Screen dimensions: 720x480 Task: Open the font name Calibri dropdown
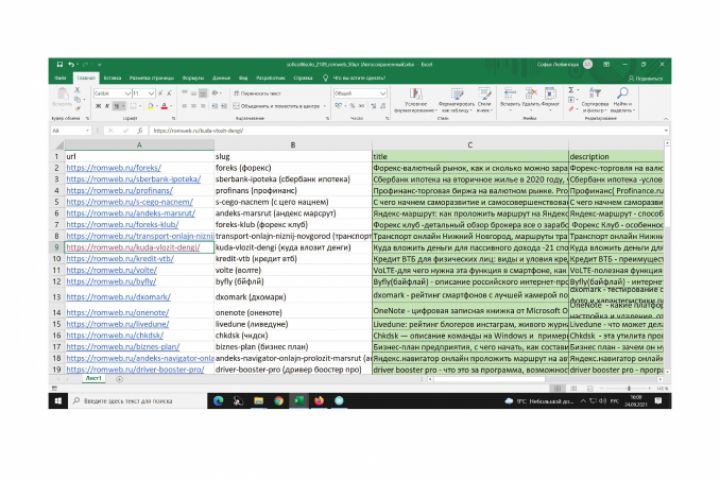click(x=128, y=93)
